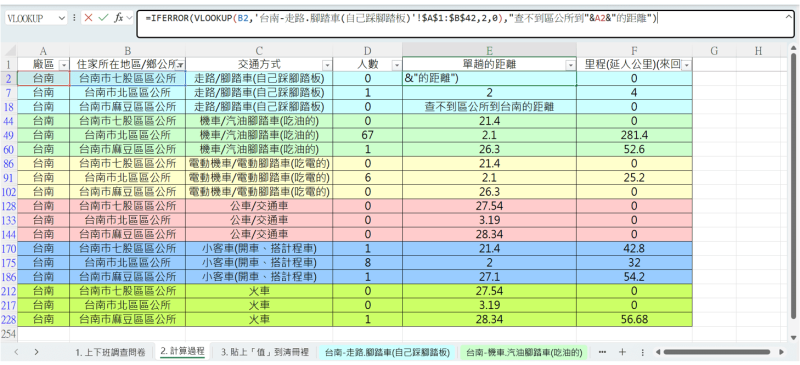The height and width of the screenshot is (365, 800).
Task: Select column A header
Action: [x=43, y=51]
